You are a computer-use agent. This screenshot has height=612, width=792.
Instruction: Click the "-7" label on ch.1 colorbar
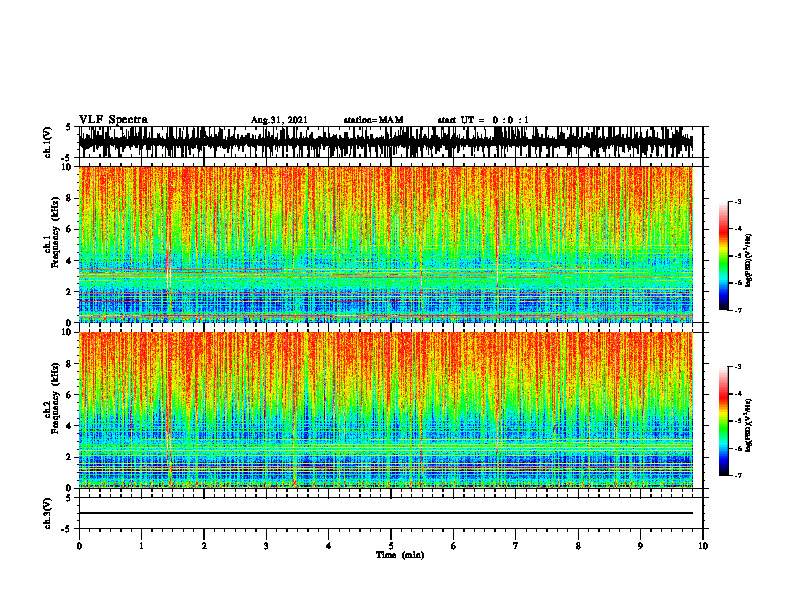click(738, 311)
